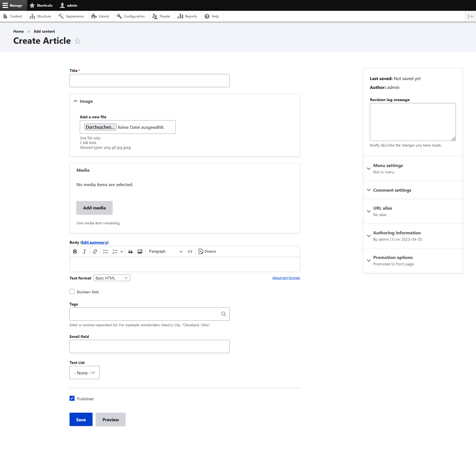Image resolution: width=476 pixels, height=457 pixels.
Task: Insert a bulleted list in Body
Action: coord(106,251)
